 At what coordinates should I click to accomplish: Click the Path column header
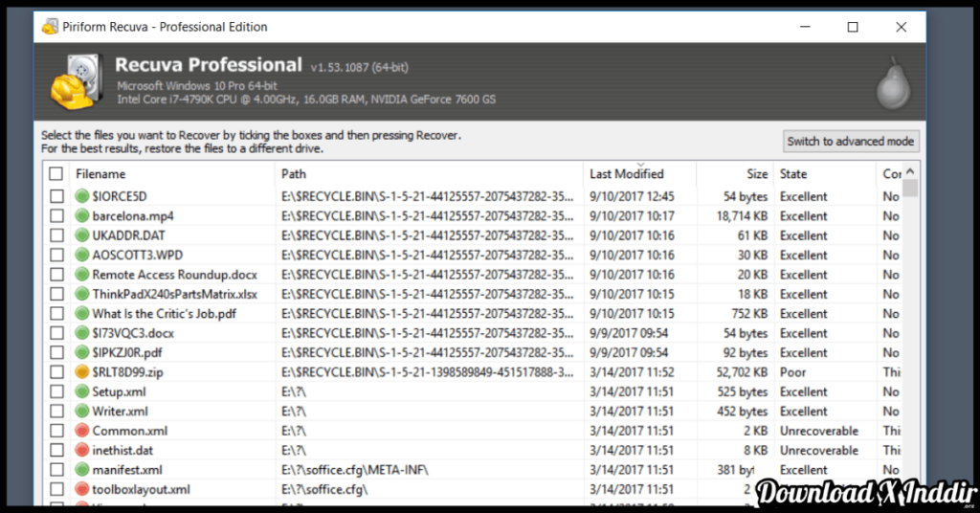(x=294, y=174)
